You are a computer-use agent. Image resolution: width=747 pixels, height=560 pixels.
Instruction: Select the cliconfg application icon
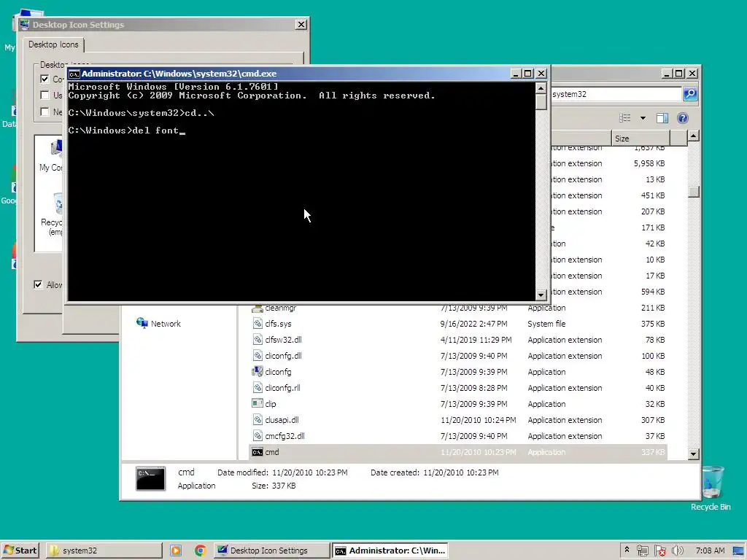pyautogui.click(x=258, y=371)
